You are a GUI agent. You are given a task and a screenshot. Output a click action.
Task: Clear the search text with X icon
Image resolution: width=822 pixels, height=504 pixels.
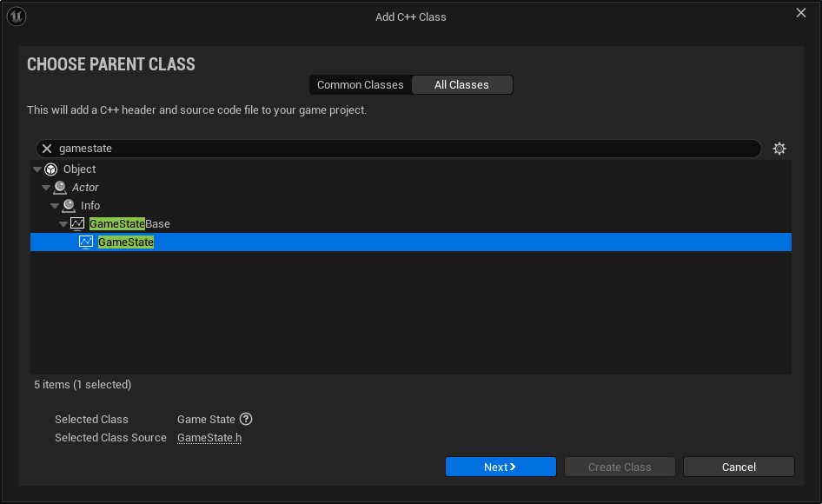point(47,149)
